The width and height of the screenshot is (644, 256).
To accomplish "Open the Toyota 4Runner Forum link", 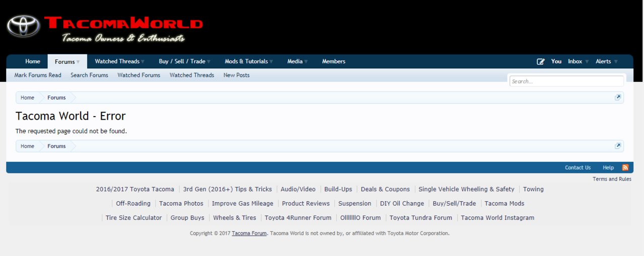I will pyautogui.click(x=298, y=218).
